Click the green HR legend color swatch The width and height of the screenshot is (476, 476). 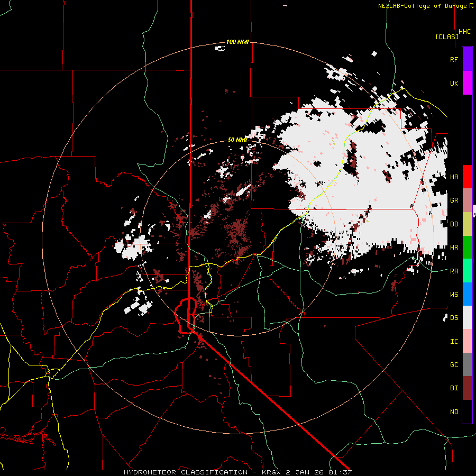[467, 247]
